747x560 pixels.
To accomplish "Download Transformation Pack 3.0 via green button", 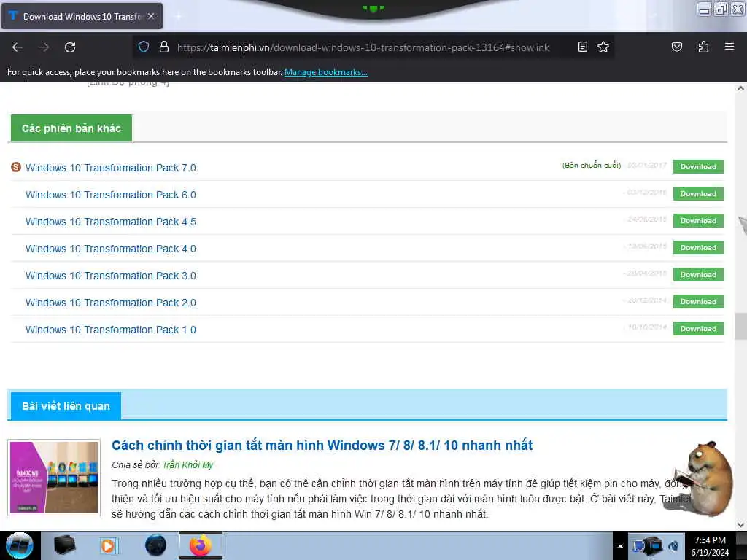I will coord(698,275).
